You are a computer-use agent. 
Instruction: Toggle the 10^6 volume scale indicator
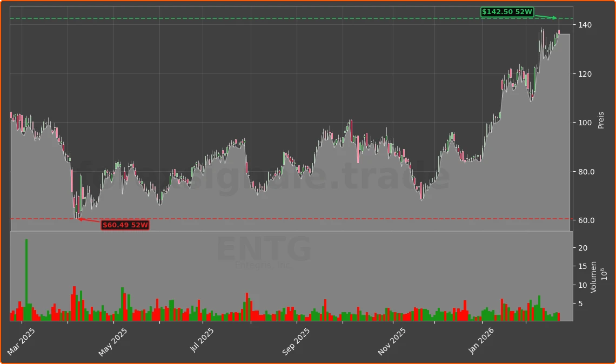[x=605, y=275]
